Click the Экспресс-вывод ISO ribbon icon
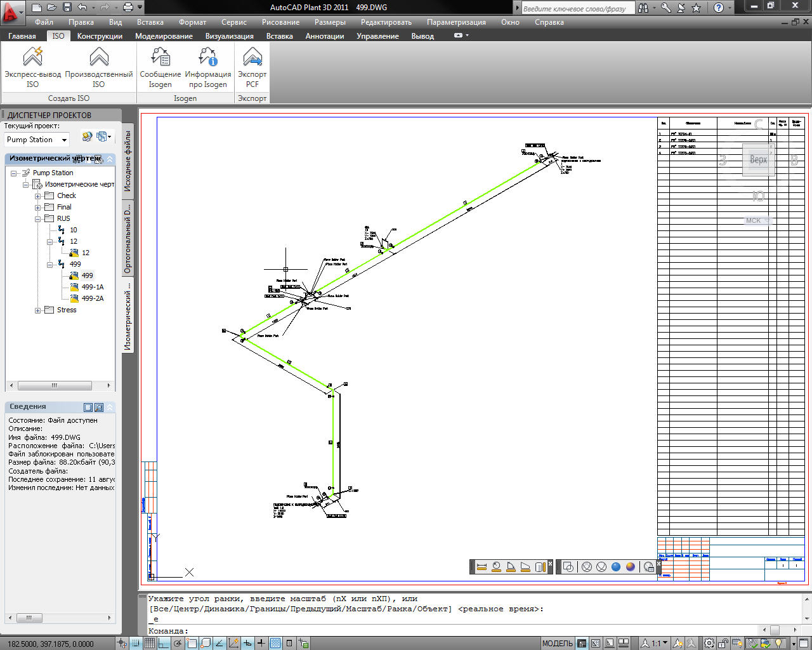Image resolution: width=812 pixels, height=650 pixels. point(32,58)
